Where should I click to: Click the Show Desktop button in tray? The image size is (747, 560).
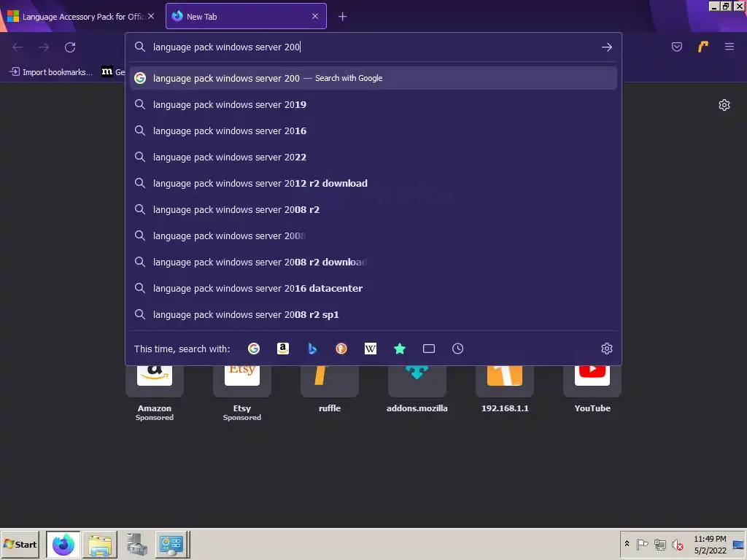coord(739,544)
